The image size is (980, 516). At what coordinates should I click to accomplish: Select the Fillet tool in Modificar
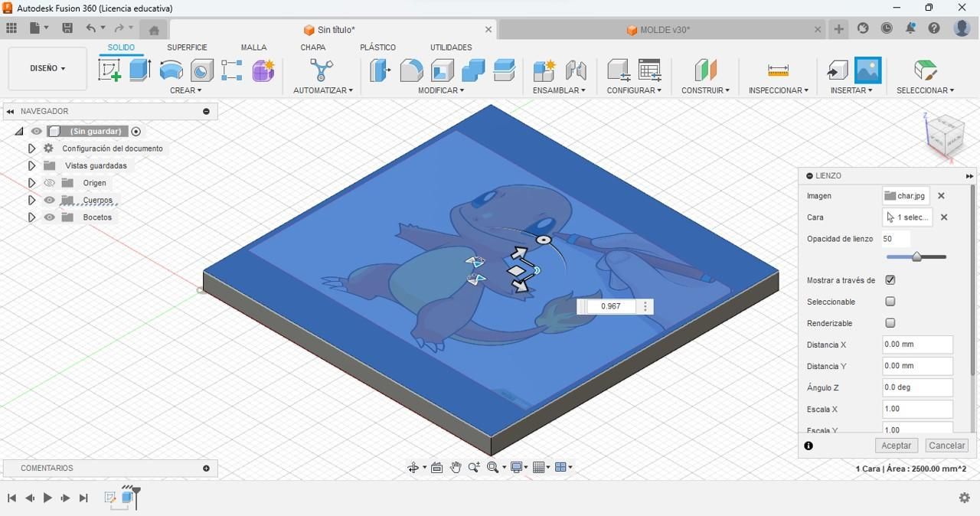tap(411, 70)
